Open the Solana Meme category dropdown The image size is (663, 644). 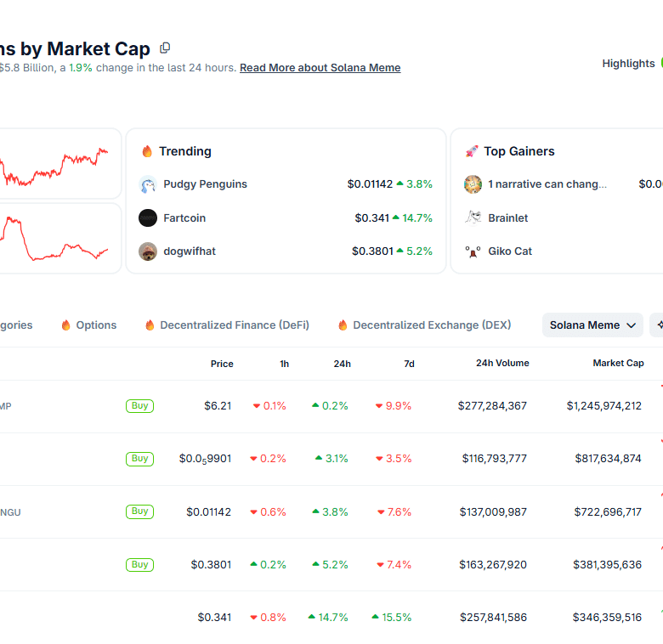[592, 325]
